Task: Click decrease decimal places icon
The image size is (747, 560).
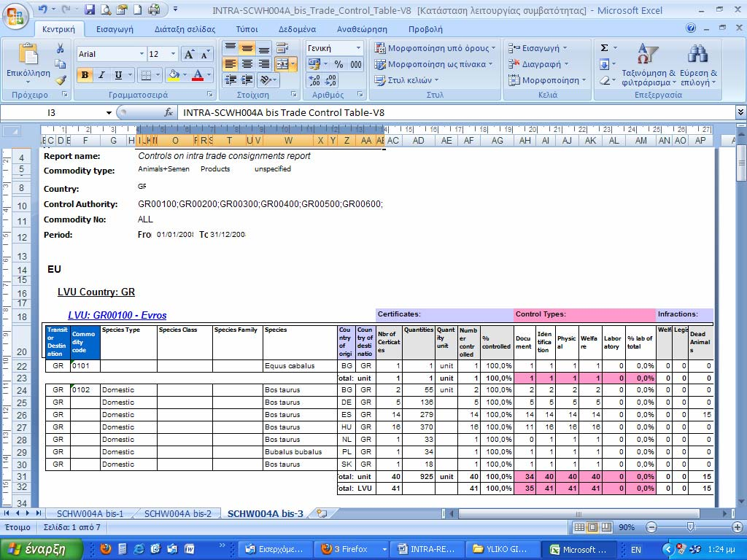Action: (331, 80)
